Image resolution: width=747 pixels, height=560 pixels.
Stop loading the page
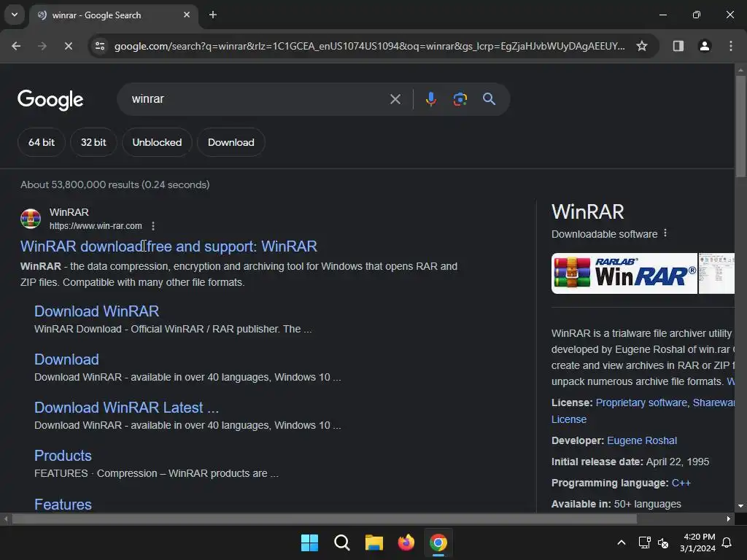coord(69,46)
